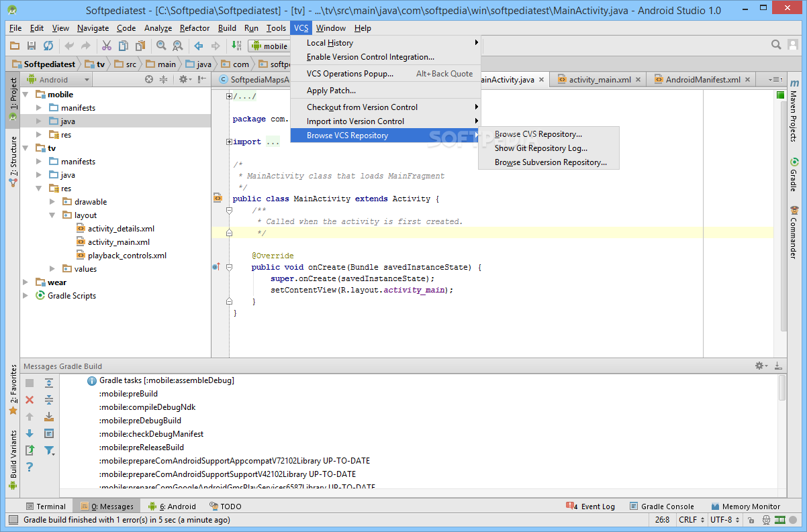The height and width of the screenshot is (532, 807).
Task: Open the Event Log tool window
Action: (590, 507)
